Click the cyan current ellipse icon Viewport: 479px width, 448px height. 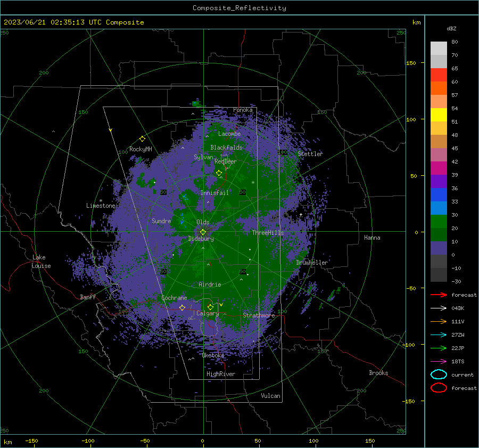(439, 374)
